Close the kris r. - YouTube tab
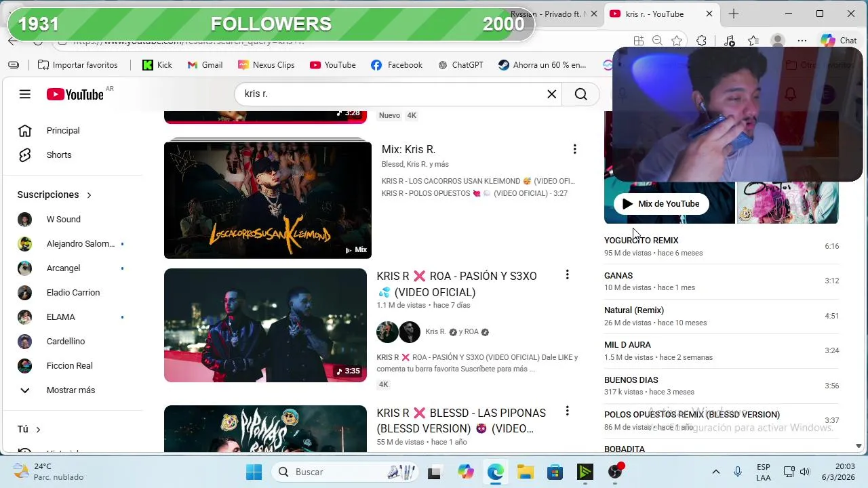The height and width of the screenshot is (488, 868). click(x=709, y=14)
